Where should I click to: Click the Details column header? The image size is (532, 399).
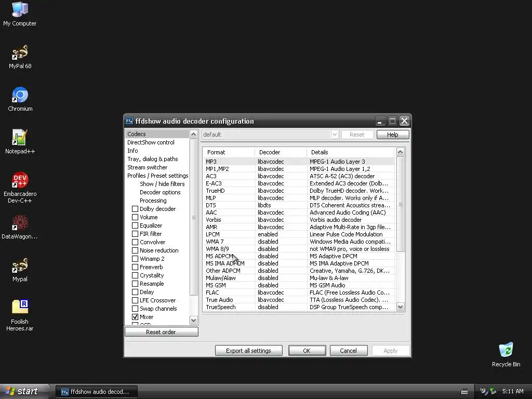351,152
